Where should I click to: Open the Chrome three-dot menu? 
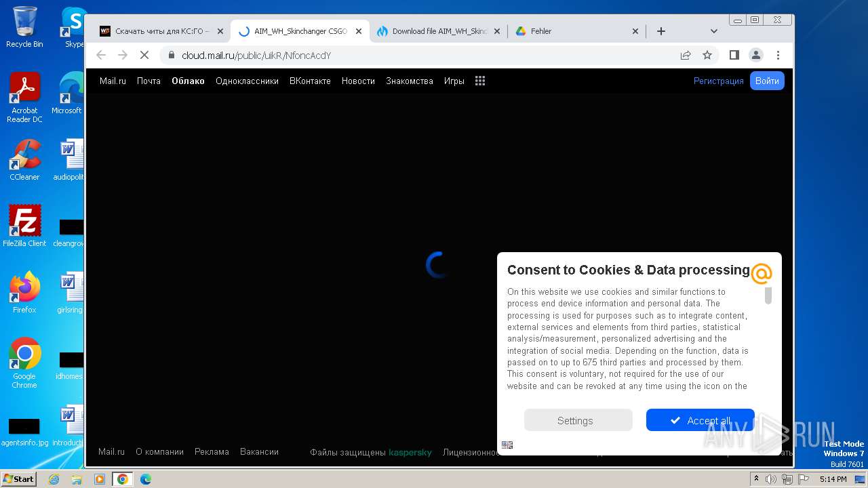(778, 55)
